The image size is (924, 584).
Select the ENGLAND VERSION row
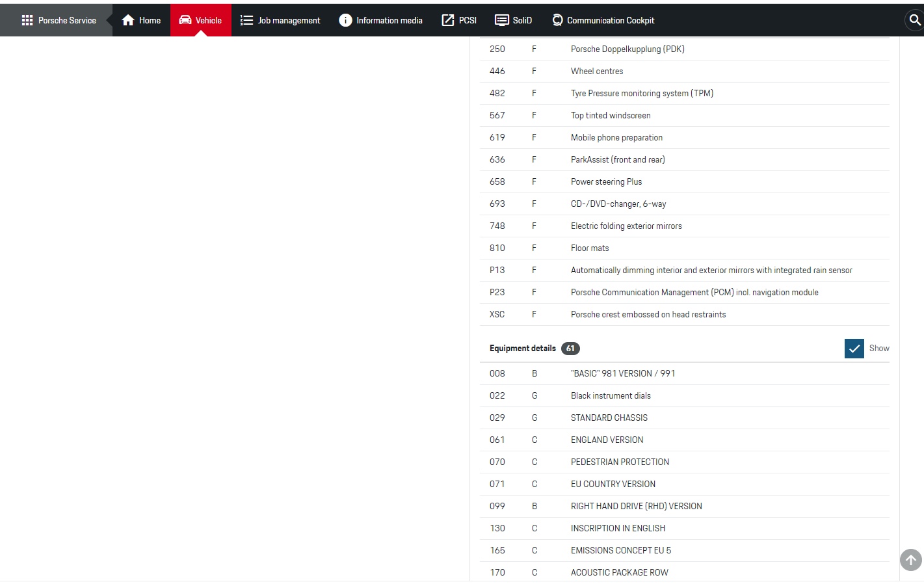[x=685, y=440]
